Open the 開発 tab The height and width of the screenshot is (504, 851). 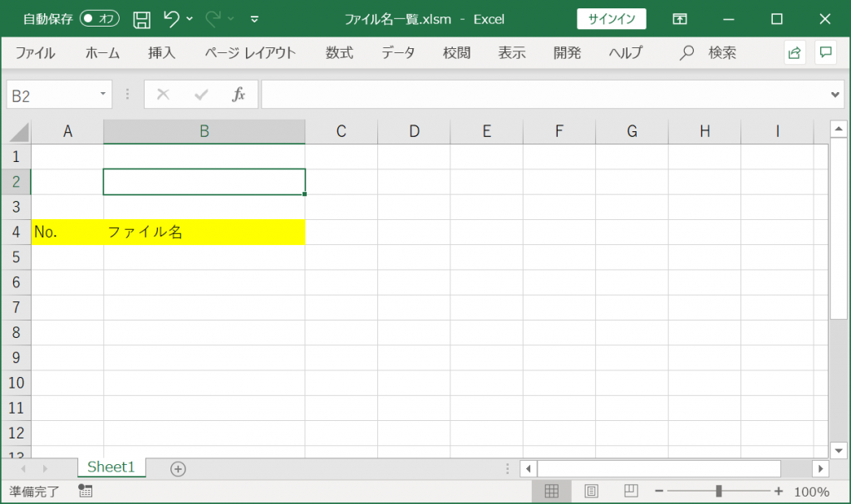point(567,52)
